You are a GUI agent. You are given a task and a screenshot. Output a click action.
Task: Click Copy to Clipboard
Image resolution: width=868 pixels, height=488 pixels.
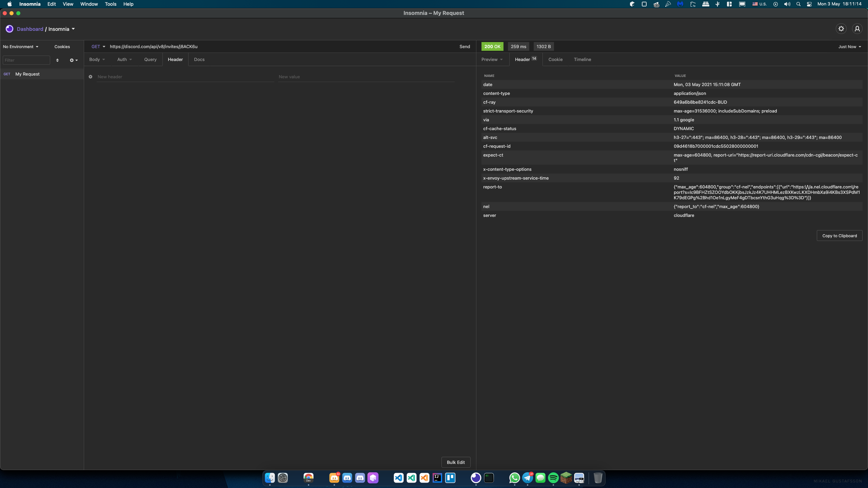[840, 236]
